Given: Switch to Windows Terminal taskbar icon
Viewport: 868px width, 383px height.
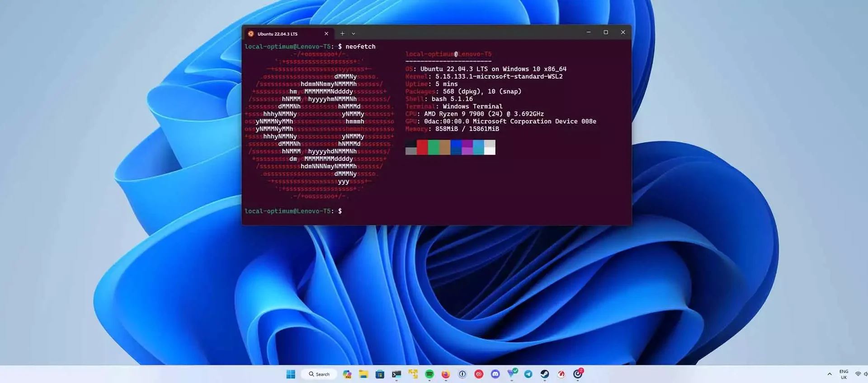Looking at the screenshot, I should [x=396, y=374].
